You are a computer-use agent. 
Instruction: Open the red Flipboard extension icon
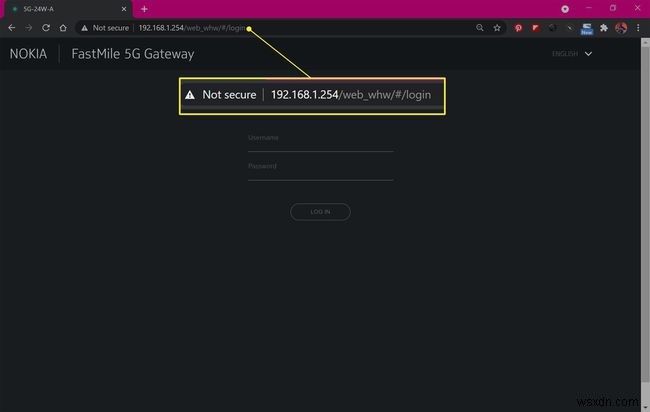tap(536, 28)
